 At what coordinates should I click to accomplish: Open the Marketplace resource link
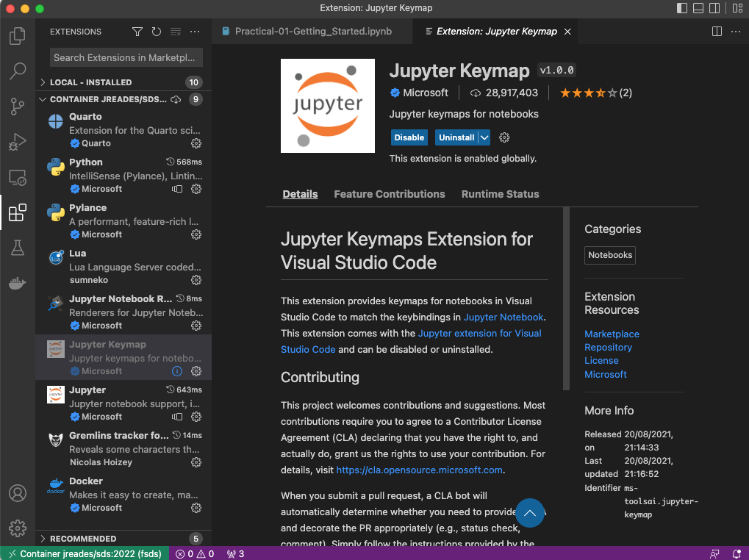tap(612, 334)
